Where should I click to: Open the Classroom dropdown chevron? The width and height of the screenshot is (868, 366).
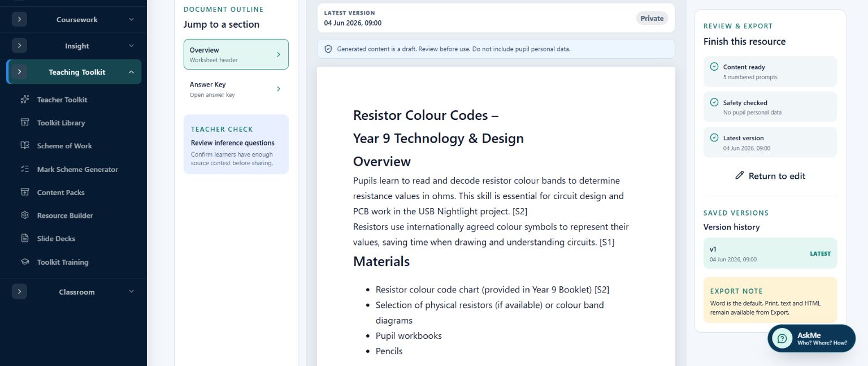pos(131,292)
